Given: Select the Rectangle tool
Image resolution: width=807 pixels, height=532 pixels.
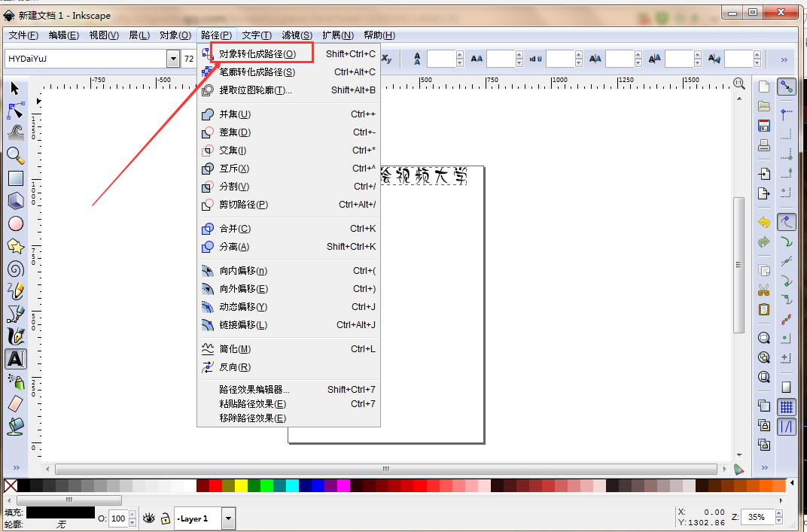Looking at the screenshot, I should pyautogui.click(x=15, y=178).
